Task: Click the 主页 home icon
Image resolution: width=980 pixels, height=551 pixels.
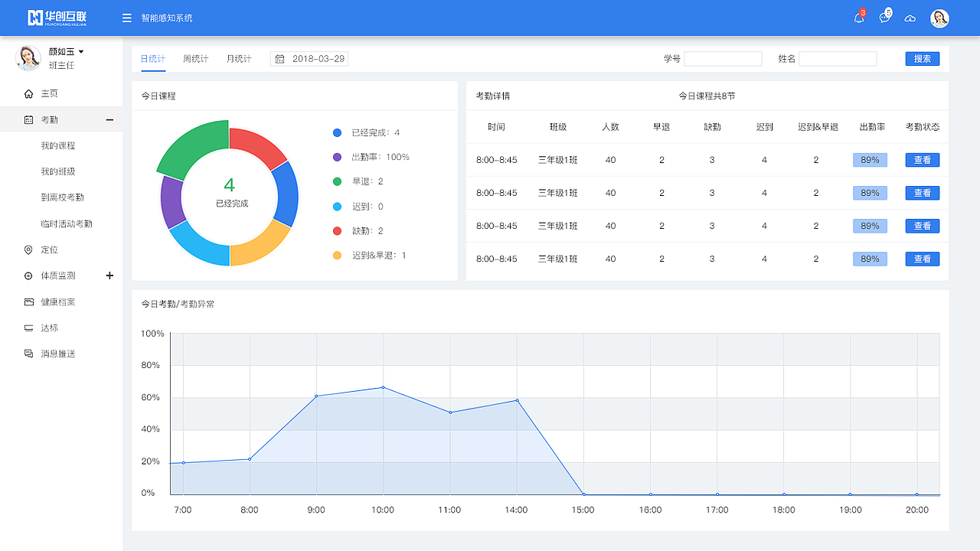Action: (29, 93)
